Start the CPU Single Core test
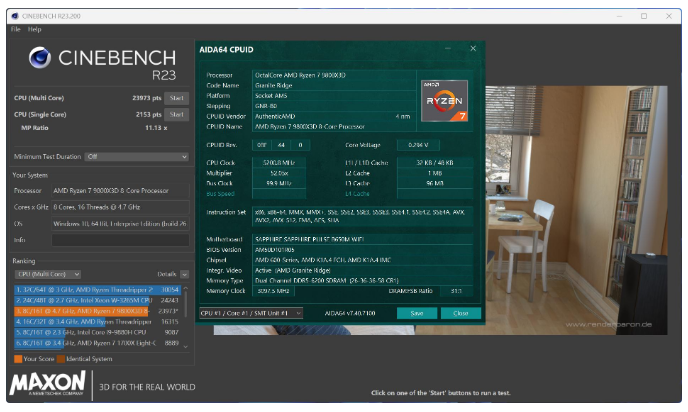This screenshot has width=688, height=412. pyautogui.click(x=176, y=116)
